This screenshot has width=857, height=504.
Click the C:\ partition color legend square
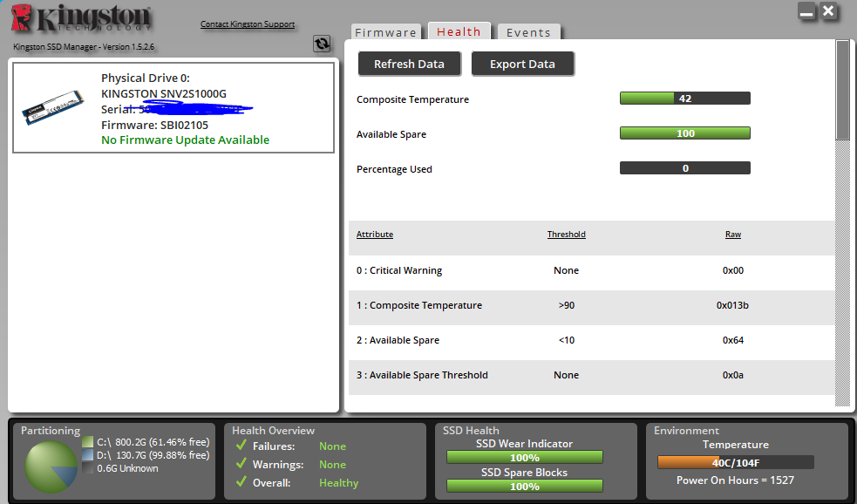tap(87, 442)
